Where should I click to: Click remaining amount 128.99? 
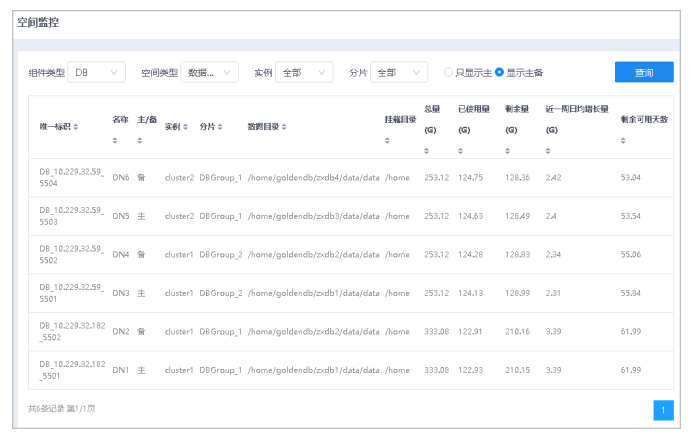pyautogui.click(x=518, y=293)
